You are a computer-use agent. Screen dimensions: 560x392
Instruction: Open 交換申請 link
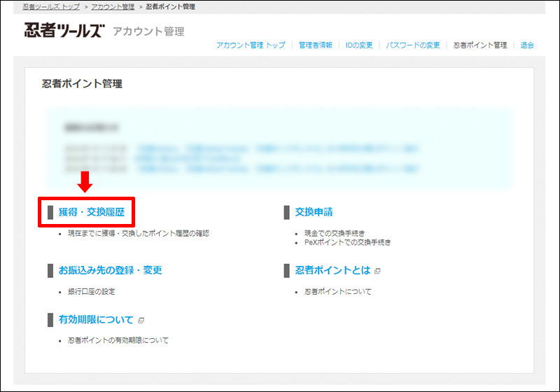pyautogui.click(x=314, y=212)
